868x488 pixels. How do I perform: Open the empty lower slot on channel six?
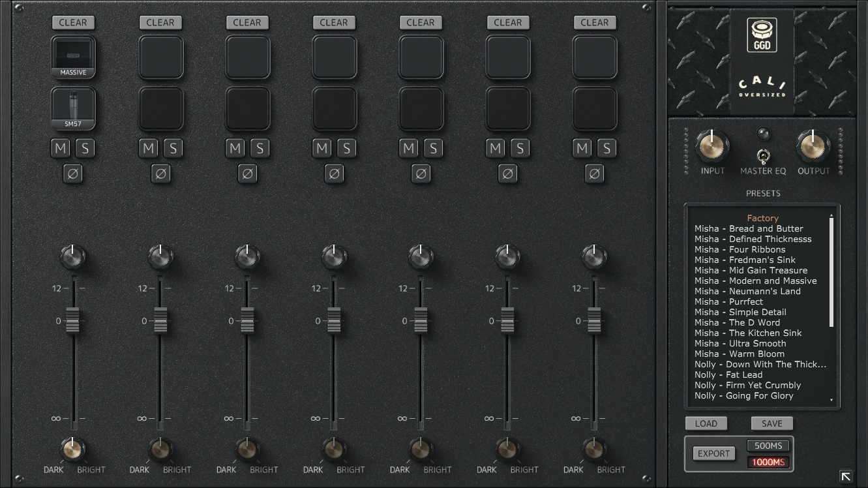tap(507, 109)
